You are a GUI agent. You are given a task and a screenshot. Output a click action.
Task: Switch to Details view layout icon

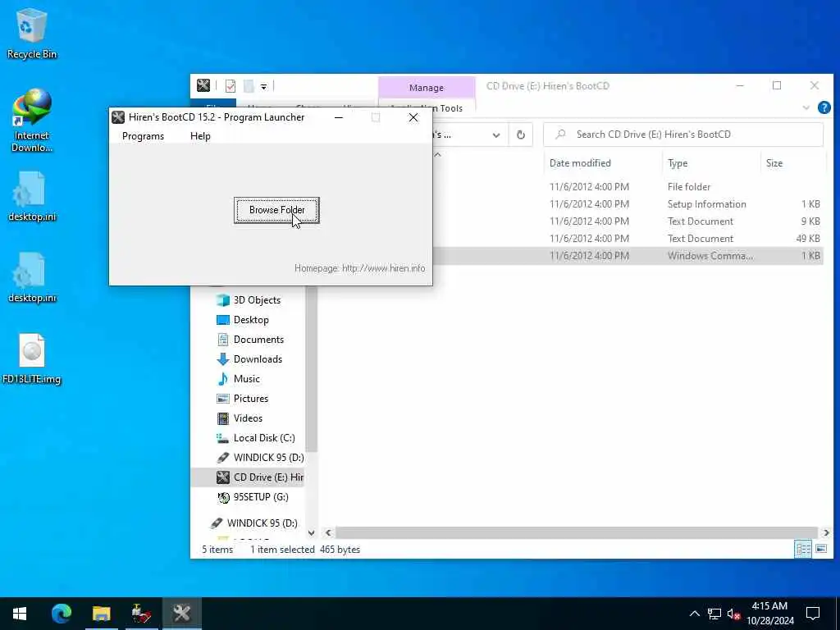click(x=803, y=549)
